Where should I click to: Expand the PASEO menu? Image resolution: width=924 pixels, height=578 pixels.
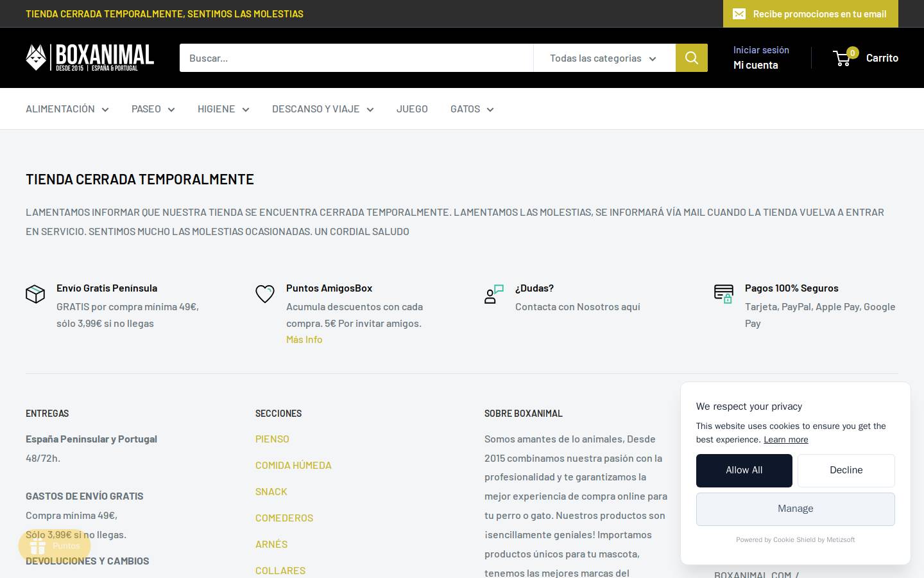coord(153,109)
